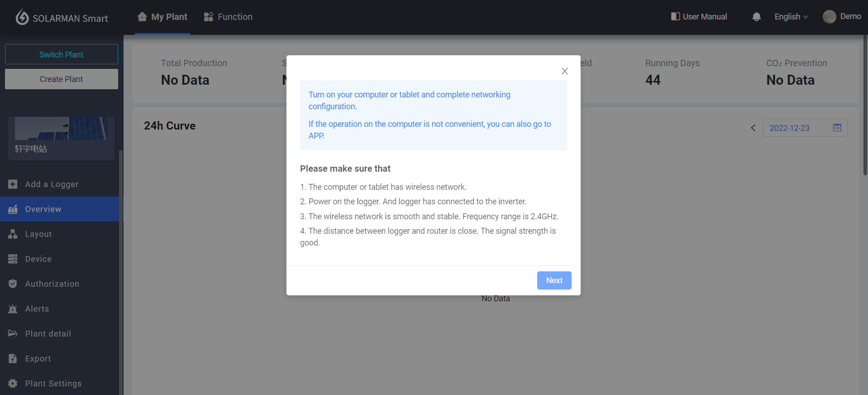Open Add a Logger in sidebar
Screen dimensions: 868x395
[52, 184]
